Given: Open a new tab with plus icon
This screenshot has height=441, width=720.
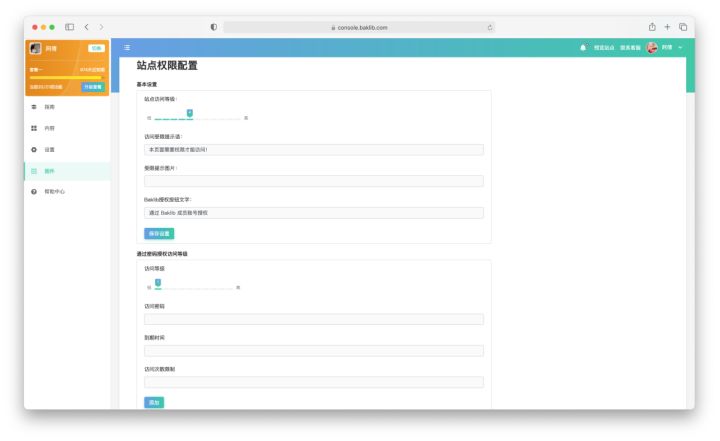Looking at the screenshot, I should (667, 27).
